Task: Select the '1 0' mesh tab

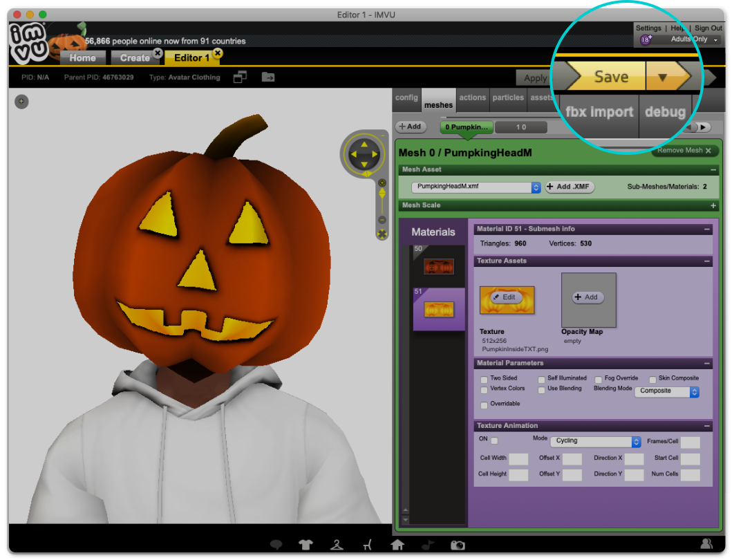Action: (521, 127)
